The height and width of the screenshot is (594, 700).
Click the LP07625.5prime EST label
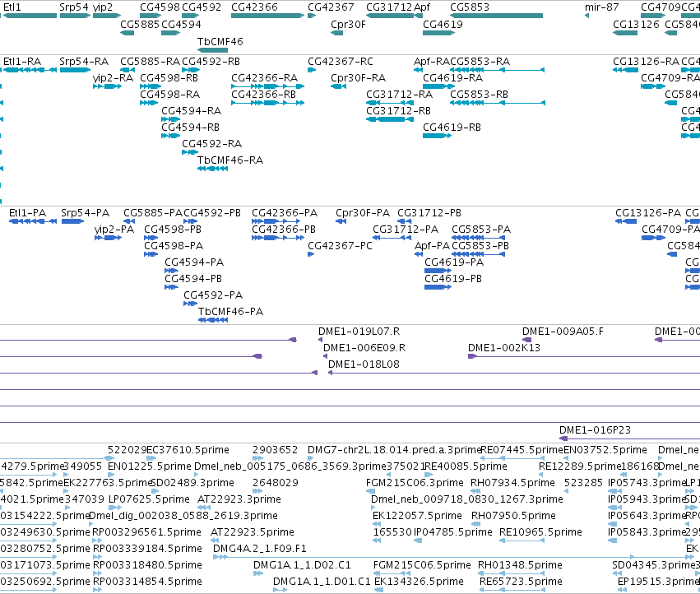tap(150, 499)
